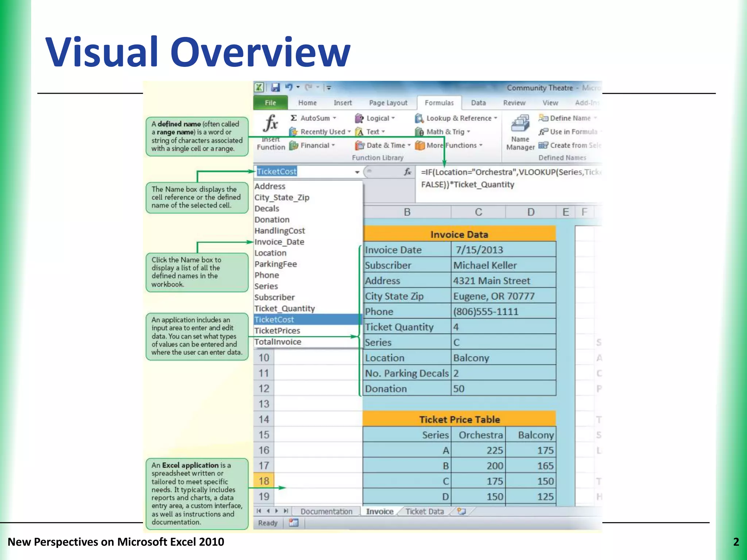
Task: Click the Undo icon
Action: tap(289, 87)
